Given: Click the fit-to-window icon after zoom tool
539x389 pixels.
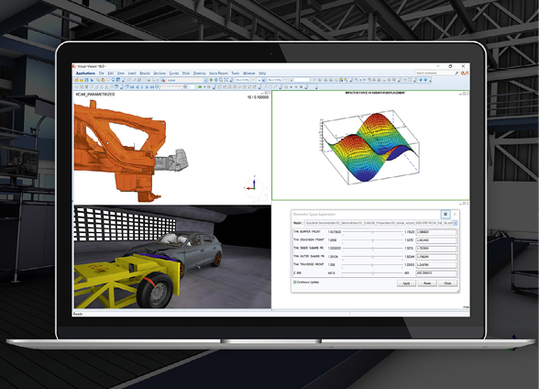Looking at the screenshot, I should (x=226, y=80).
